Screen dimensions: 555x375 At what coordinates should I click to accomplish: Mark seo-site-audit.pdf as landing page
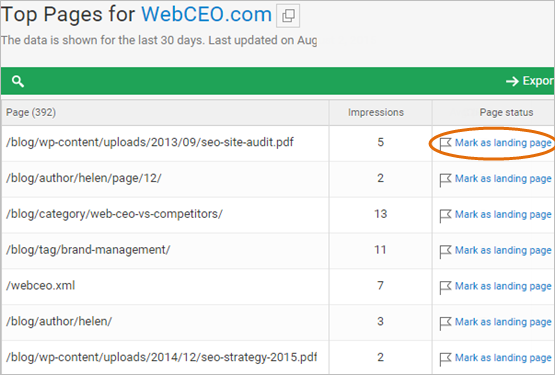503,143
